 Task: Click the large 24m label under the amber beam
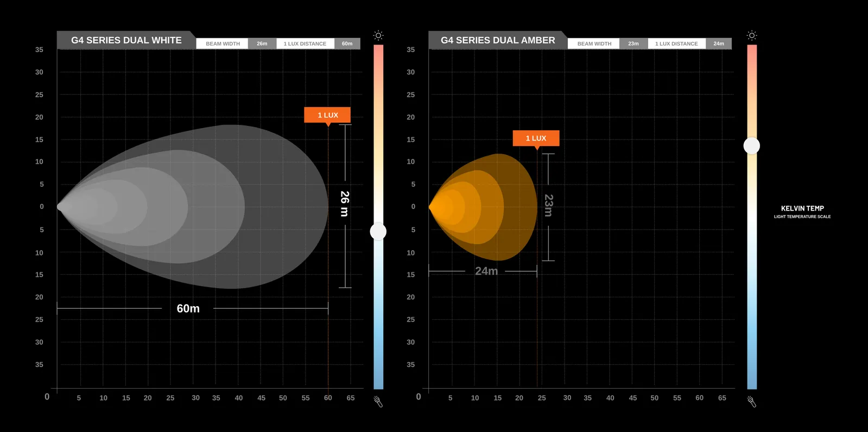point(486,271)
